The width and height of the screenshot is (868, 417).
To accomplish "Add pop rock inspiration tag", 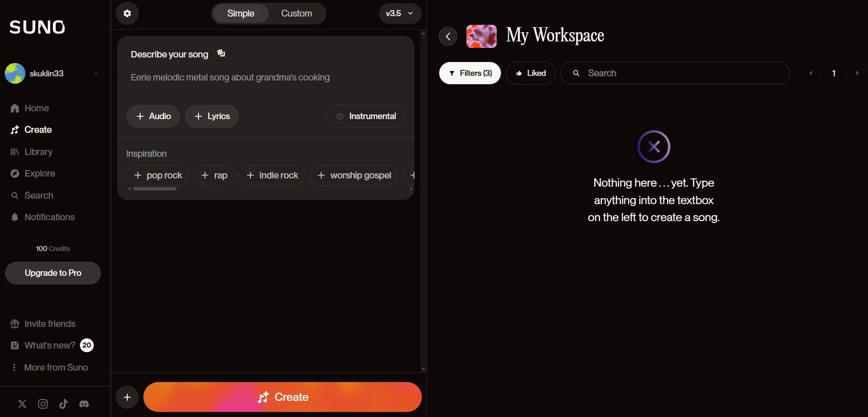I will point(158,175).
